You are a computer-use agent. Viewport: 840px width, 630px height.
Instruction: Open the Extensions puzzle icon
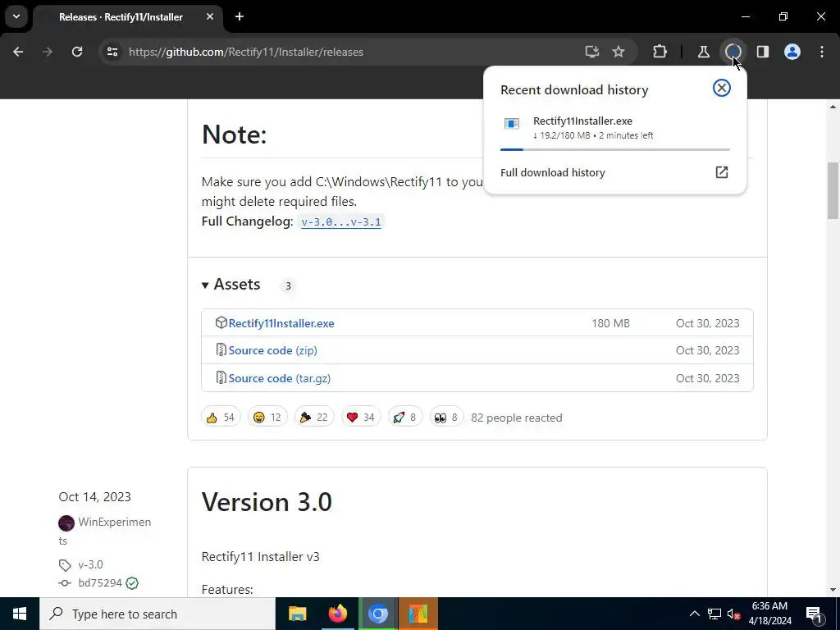pos(660,52)
